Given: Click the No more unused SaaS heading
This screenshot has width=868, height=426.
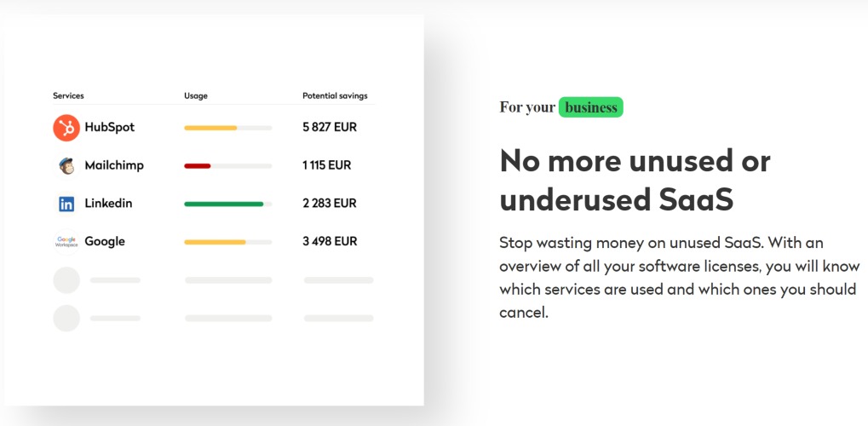Looking at the screenshot, I should (635, 180).
